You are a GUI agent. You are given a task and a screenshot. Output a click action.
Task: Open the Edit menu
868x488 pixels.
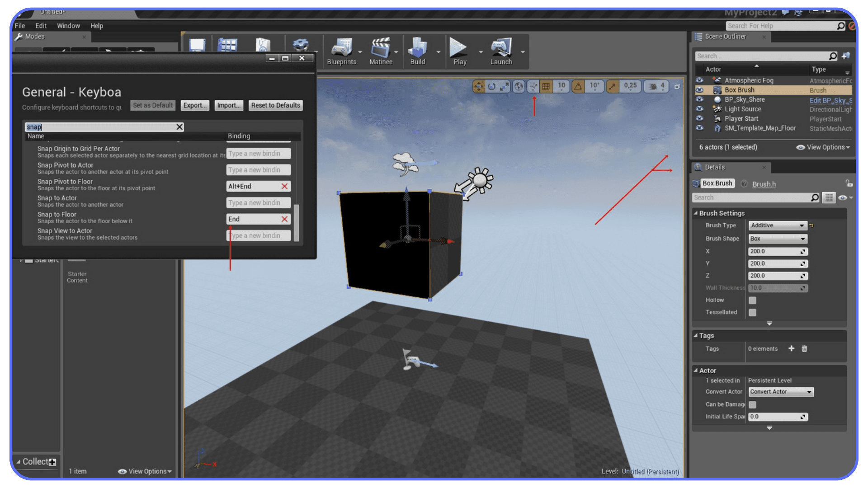41,25
